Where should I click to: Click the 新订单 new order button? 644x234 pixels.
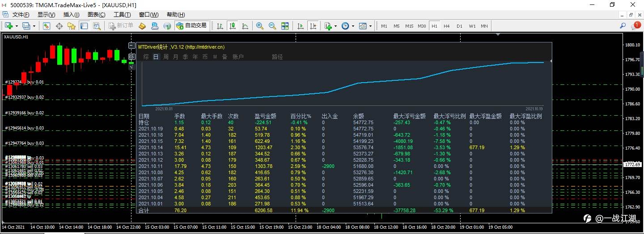tap(121, 26)
